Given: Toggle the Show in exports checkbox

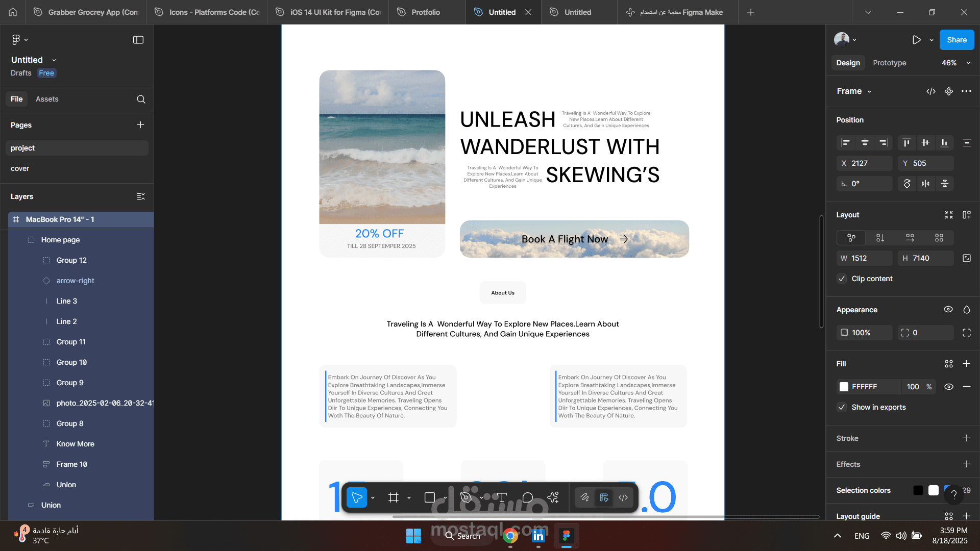Looking at the screenshot, I should 842,407.
